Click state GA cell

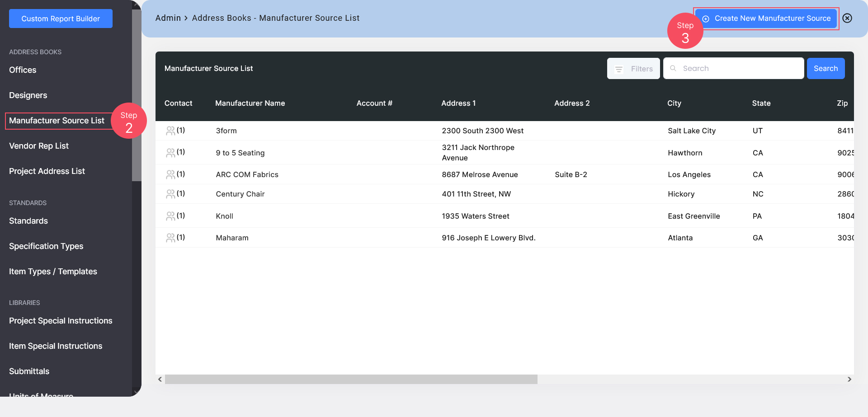pyautogui.click(x=757, y=238)
